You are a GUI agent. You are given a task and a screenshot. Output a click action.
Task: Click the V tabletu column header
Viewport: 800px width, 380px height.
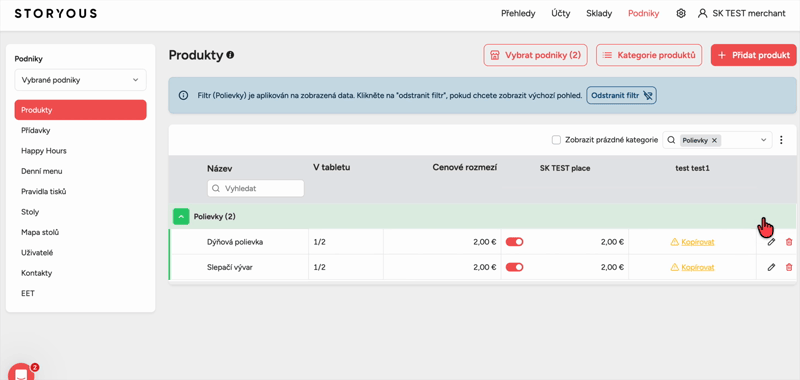tap(332, 167)
